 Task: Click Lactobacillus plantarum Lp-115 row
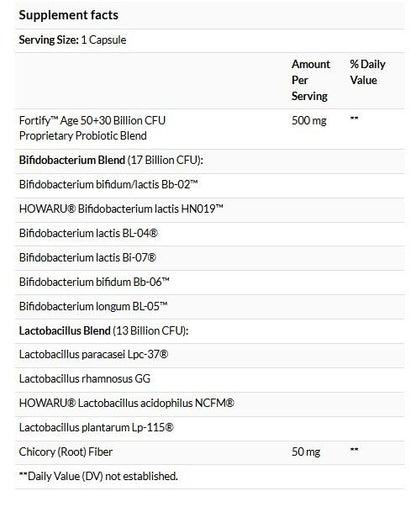(210, 428)
